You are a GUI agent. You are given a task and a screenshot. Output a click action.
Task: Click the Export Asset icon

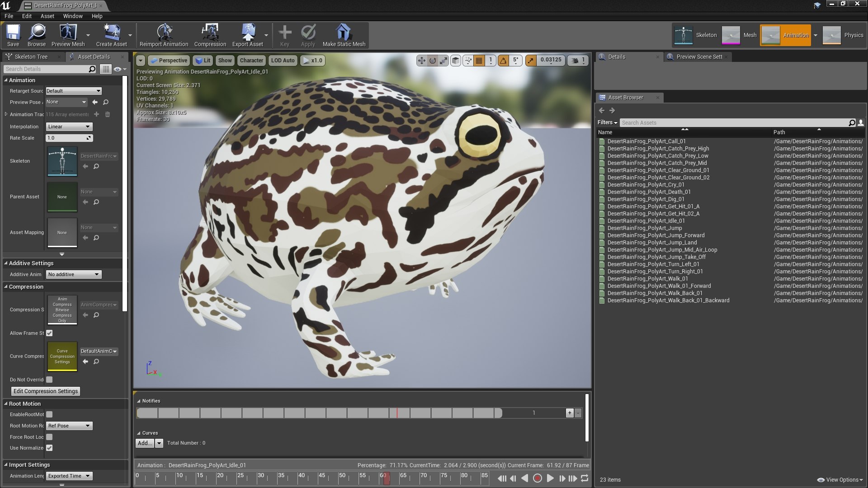(x=248, y=35)
